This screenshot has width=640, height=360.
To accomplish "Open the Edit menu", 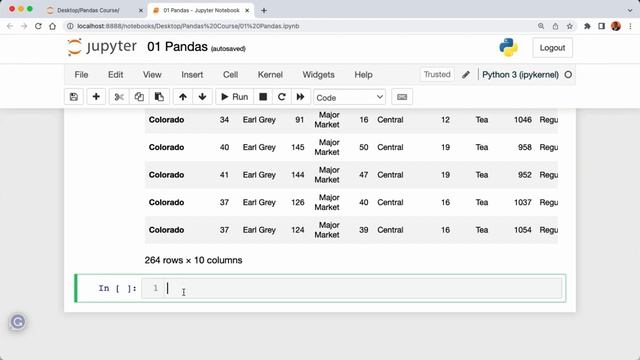I will click(x=116, y=75).
